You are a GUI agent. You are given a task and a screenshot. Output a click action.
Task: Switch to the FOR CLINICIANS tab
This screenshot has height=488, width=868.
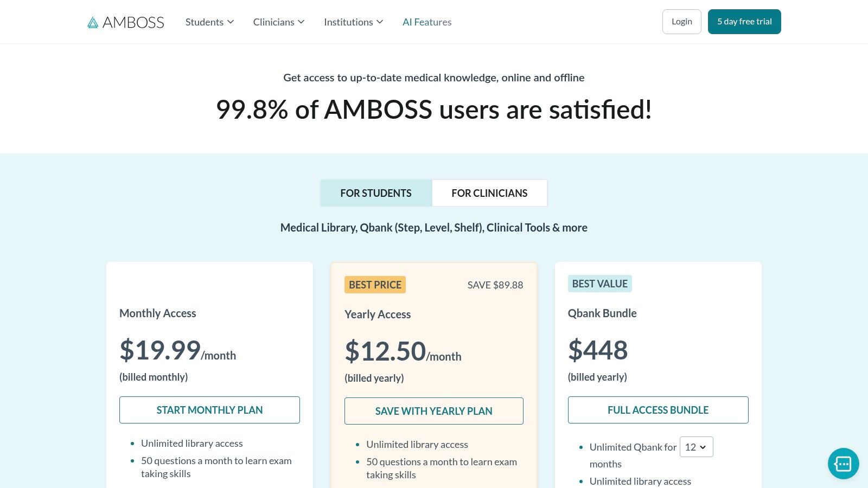coord(489,192)
